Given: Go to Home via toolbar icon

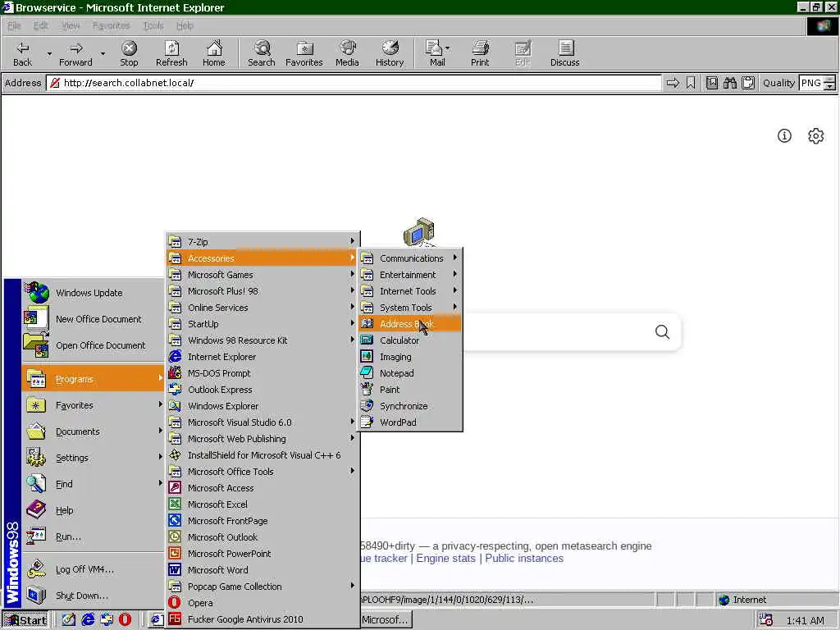Looking at the screenshot, I should [214, 53].
